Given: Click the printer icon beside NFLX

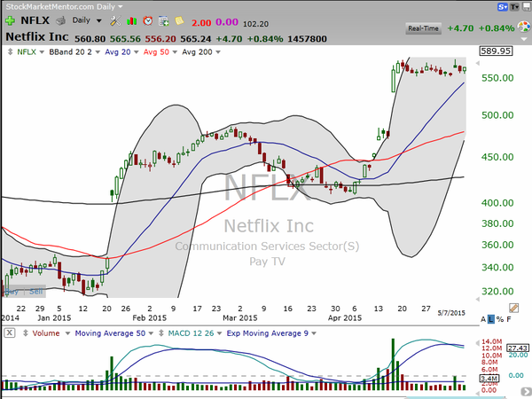Looking at the screenshot, I should tap(60, 21).
